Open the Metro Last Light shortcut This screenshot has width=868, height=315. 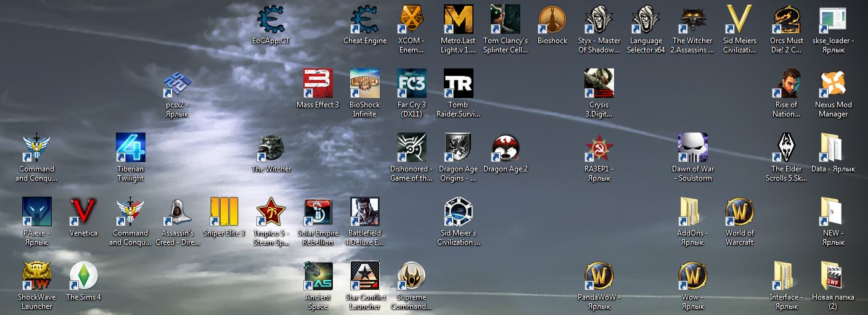[459, 20]
